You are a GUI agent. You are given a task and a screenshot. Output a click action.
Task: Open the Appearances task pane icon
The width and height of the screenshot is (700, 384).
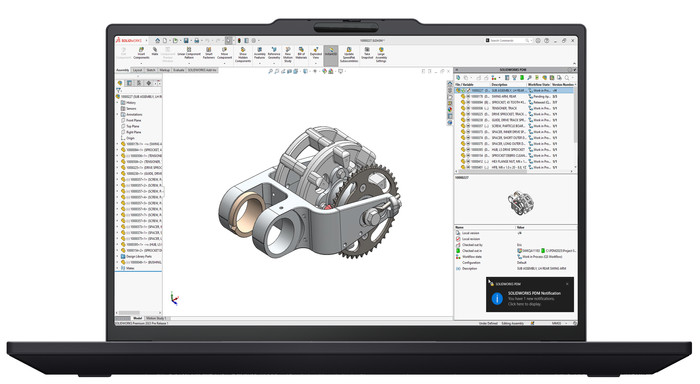pos(450,109)
